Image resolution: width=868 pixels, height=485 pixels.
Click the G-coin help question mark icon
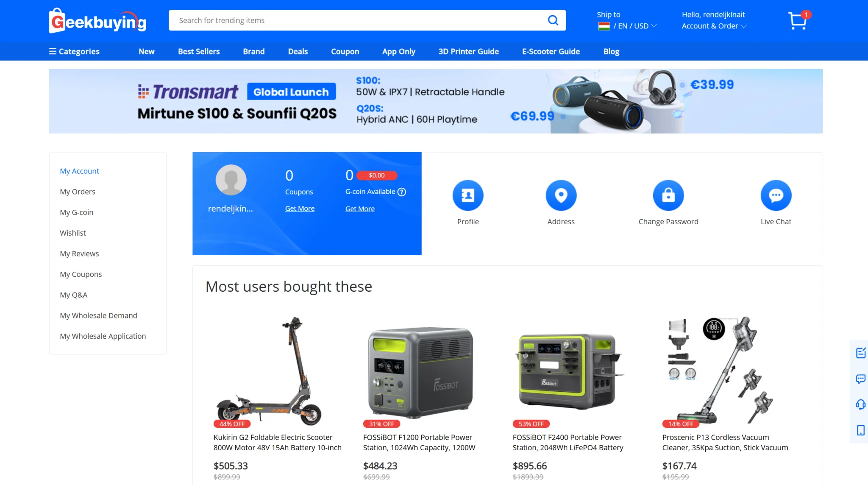pos(402,192)
